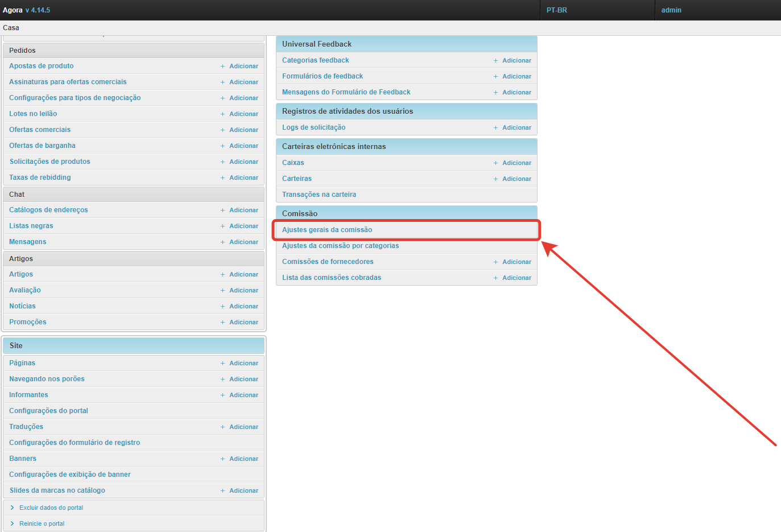Open Transações na carteira
This screenshot has width=781, height=532.
pos(319,195)
